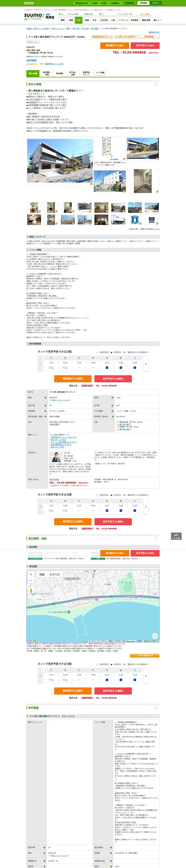
Task: Open the large building exterior photo
Action: (60, 161)
